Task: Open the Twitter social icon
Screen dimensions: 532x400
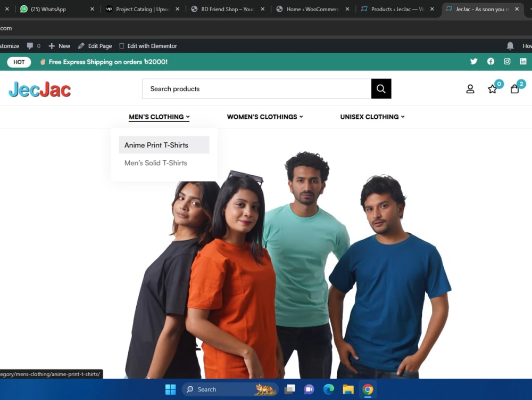Action: pos(473,61)
